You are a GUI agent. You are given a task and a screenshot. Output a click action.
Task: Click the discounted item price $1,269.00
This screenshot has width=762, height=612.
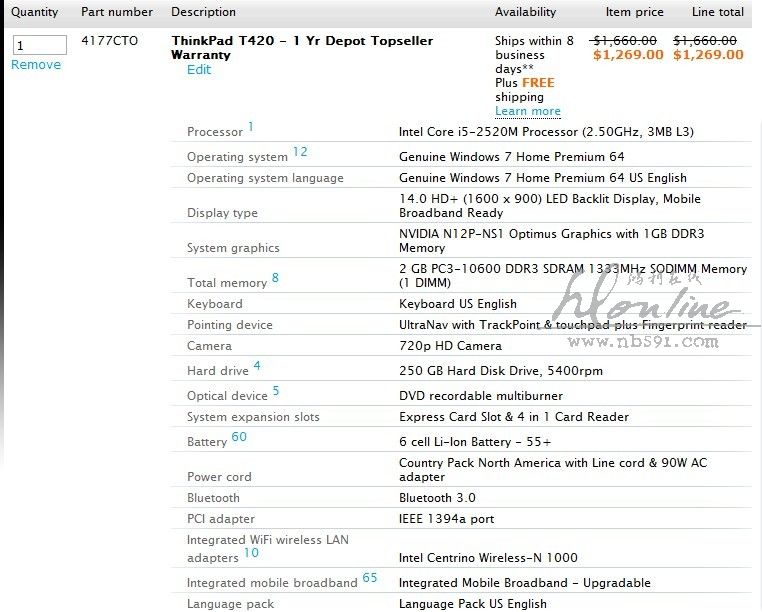click(x=628, y=55)
